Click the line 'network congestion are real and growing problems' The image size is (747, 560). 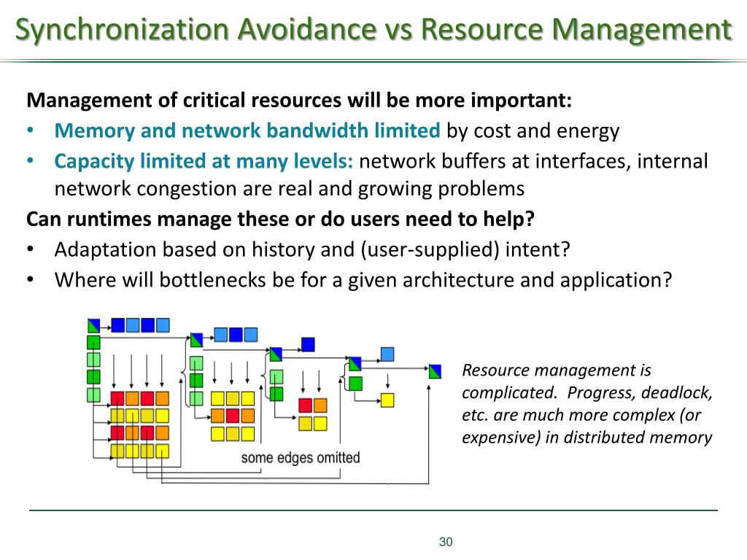[x=289, y=189]
